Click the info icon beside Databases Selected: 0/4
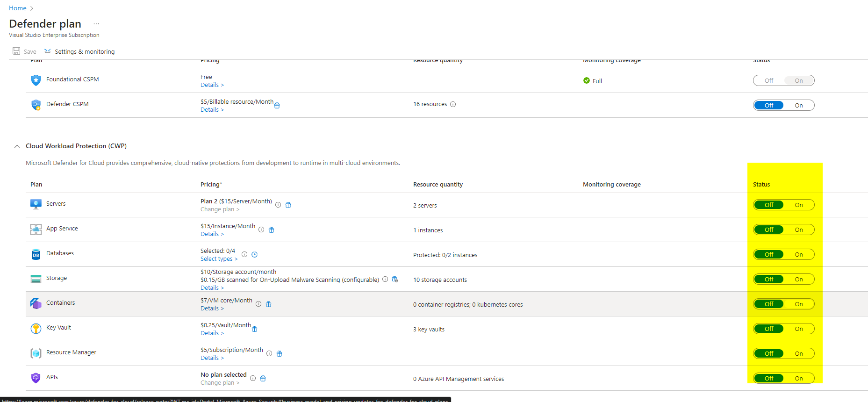Image resolution: width=868 pixels, height=402 pixels. (244, 254)
